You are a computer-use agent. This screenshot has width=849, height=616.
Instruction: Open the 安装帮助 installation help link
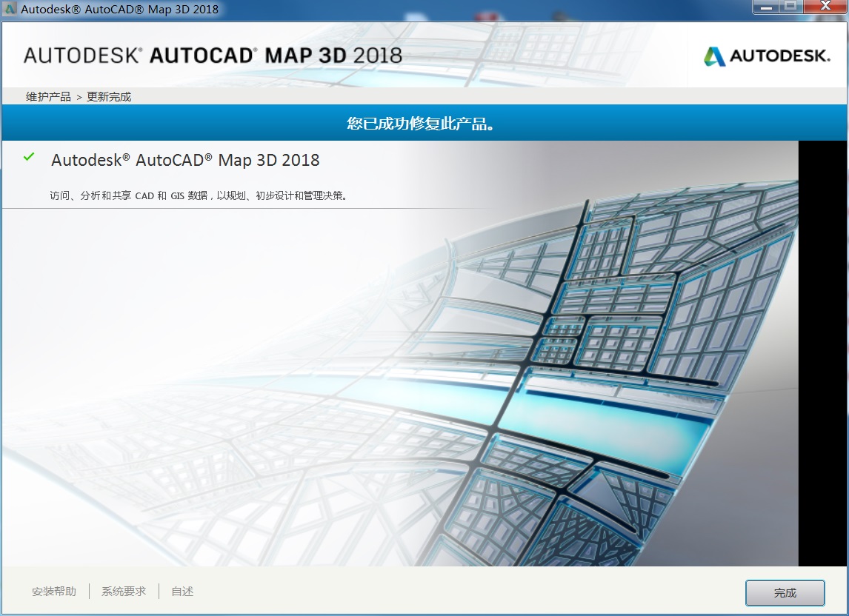[53, 592]
